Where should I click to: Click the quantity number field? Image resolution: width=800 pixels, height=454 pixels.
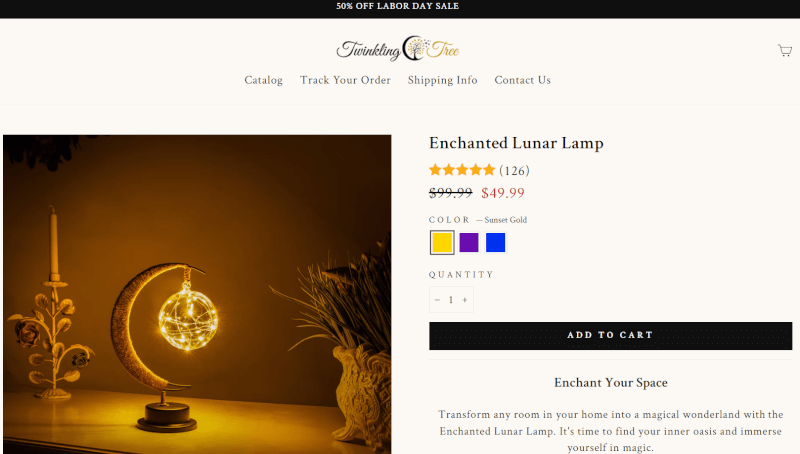(451, 300)
